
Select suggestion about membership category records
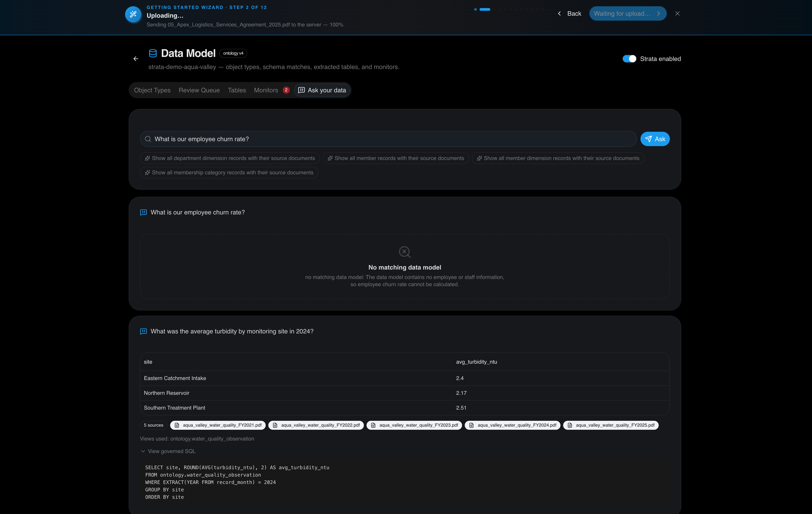[229, 173]
